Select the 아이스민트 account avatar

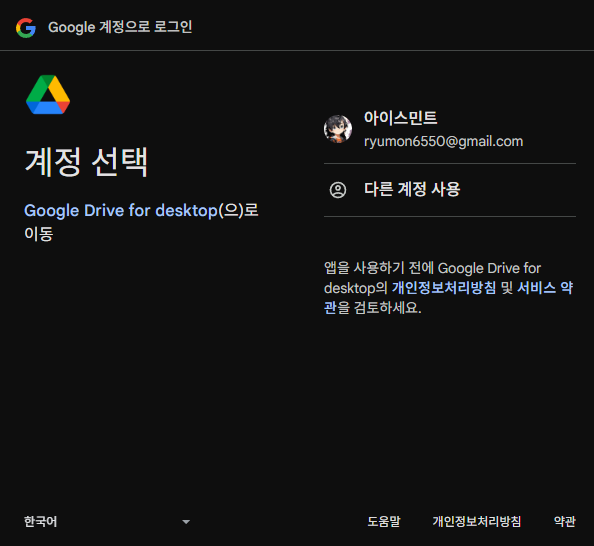click(x=338, y=129)
